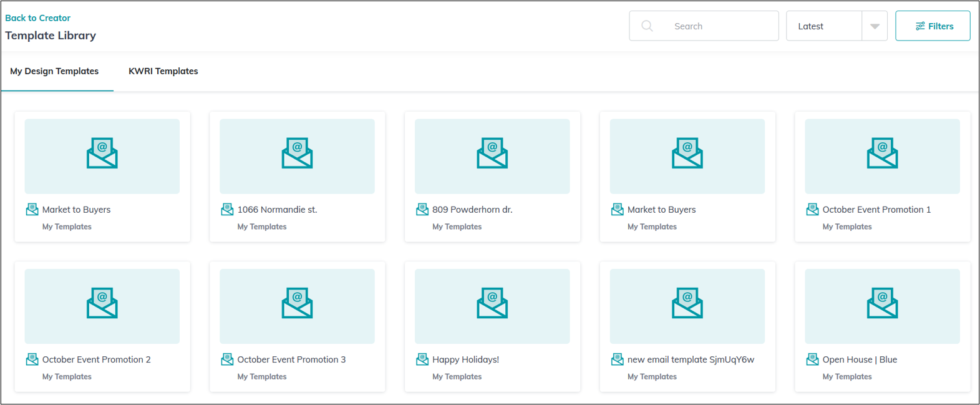Screen dimensions: 980x405
Task: Click large envelope icon of new email template SjmUqY6w
Action: point(687,303)
